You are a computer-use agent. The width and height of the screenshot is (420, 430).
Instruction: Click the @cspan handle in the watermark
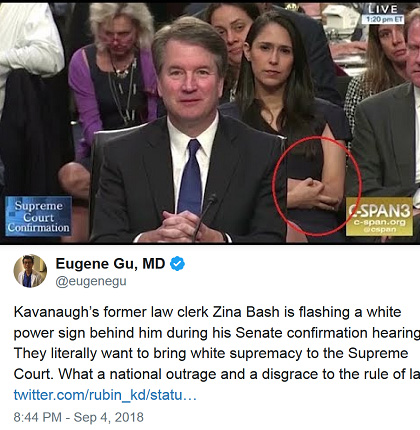point(380,229)
